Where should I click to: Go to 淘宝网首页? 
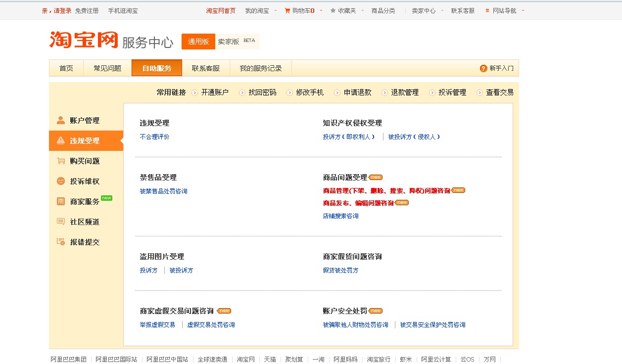tap(221, 10)
